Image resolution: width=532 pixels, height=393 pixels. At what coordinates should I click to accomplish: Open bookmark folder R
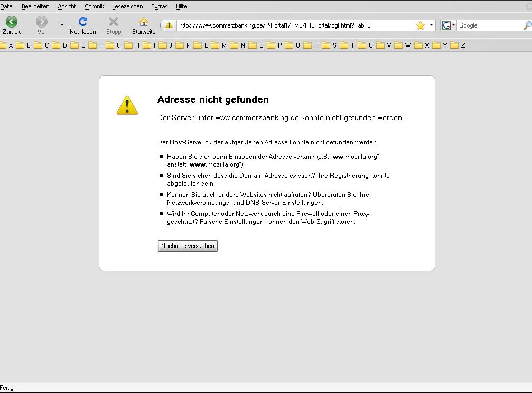(311, 45)
